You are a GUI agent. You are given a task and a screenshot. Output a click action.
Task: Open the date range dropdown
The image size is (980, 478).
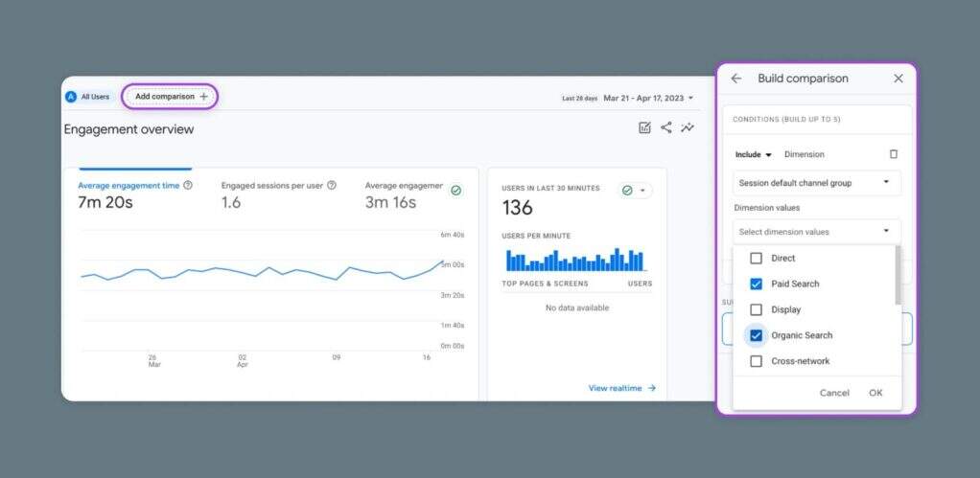click(x=647, y=98)
